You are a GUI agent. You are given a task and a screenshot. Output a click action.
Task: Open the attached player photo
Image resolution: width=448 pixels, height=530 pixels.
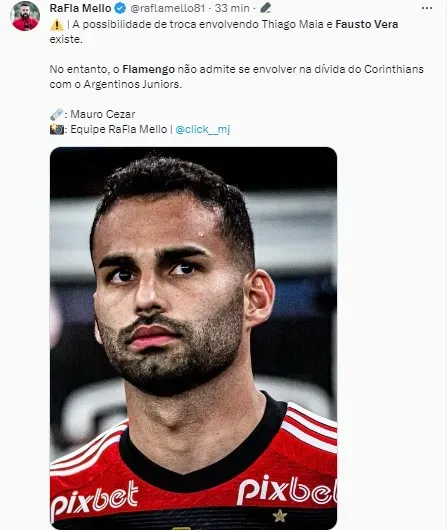pyautogui.click(x=193, y=338)
